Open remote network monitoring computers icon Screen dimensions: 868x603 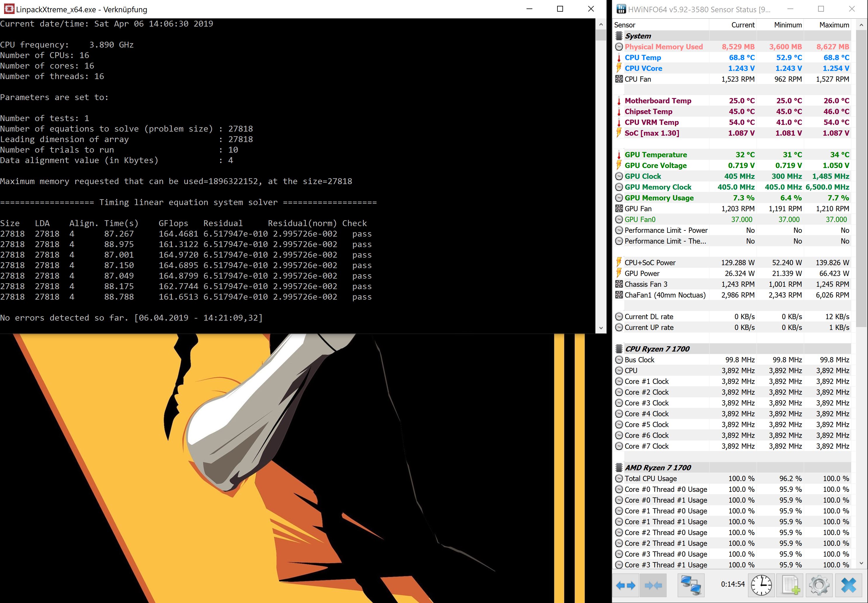point(691,585)
